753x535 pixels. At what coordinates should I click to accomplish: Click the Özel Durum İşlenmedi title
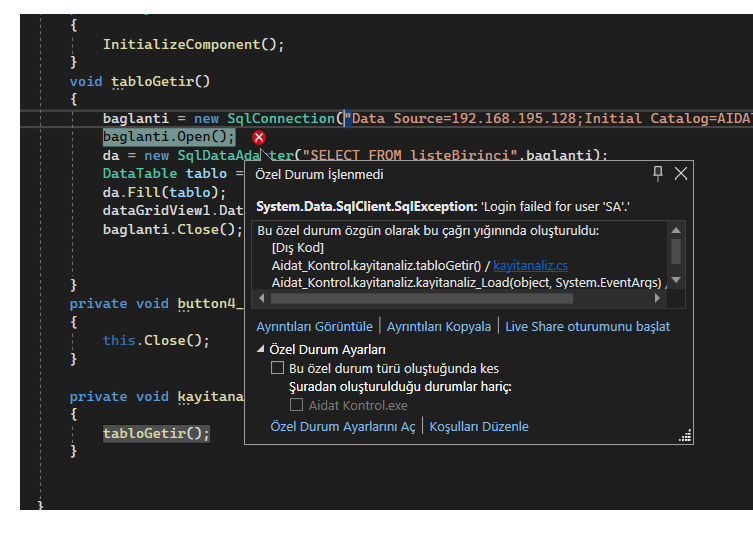(319, 174)
